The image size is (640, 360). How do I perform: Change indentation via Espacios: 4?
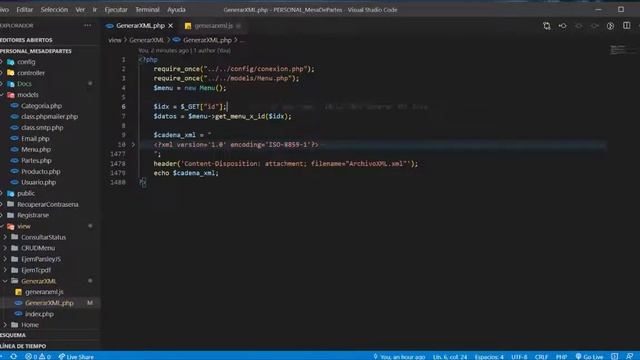(x=489, y=356)
